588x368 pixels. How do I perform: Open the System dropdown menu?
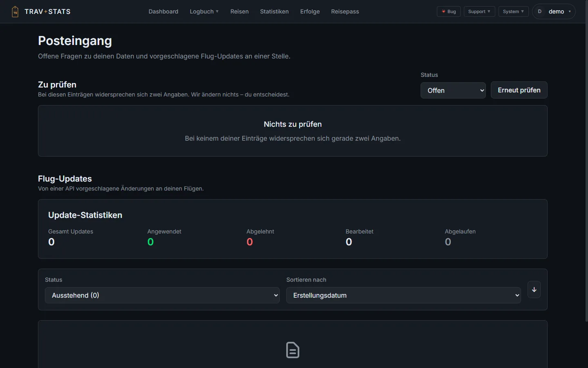514,11
